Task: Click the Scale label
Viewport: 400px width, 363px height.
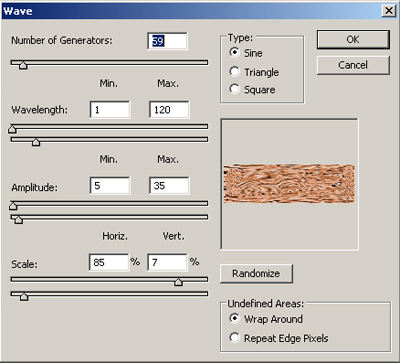Action: [x=24, y=264]
